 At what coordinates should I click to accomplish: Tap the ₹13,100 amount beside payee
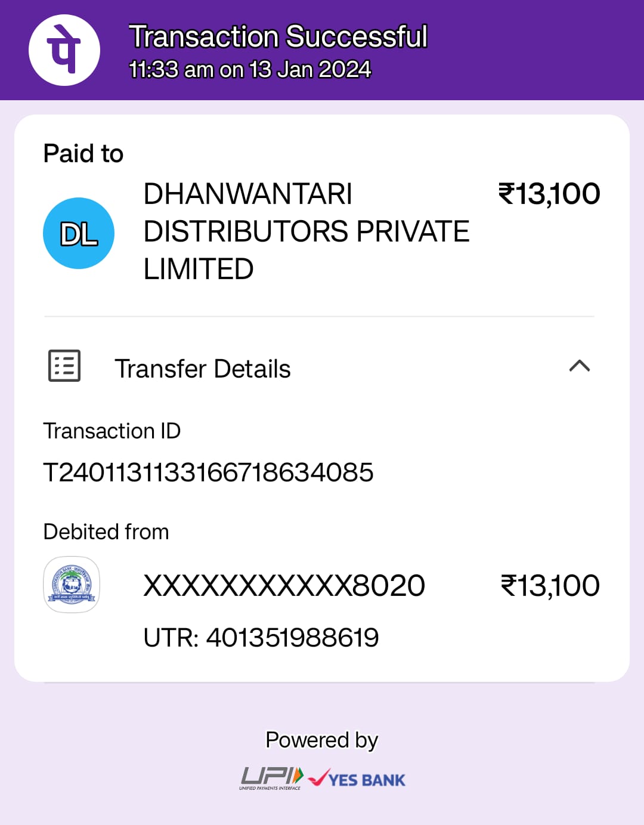click(x=549, y=194)
